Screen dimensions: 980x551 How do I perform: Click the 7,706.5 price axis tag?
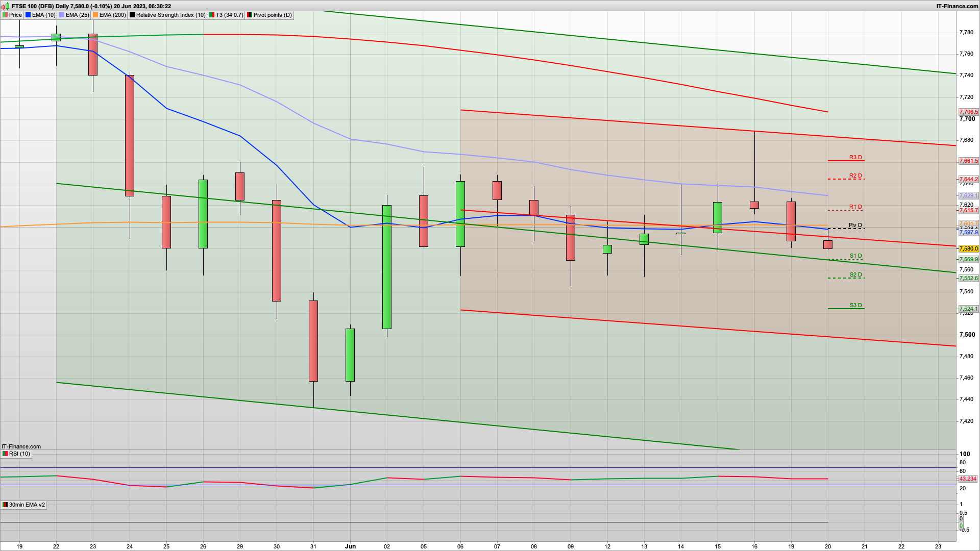click(x=968, y=112)
